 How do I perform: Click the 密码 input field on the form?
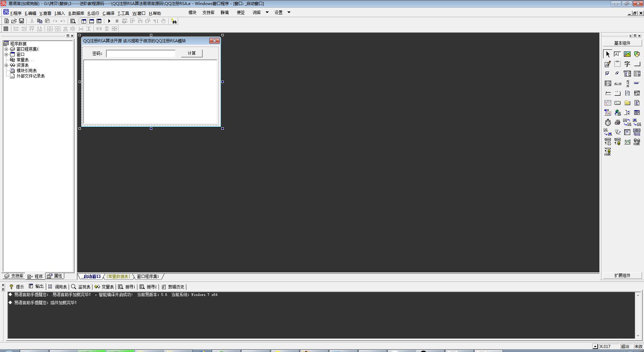pos(141,53)
